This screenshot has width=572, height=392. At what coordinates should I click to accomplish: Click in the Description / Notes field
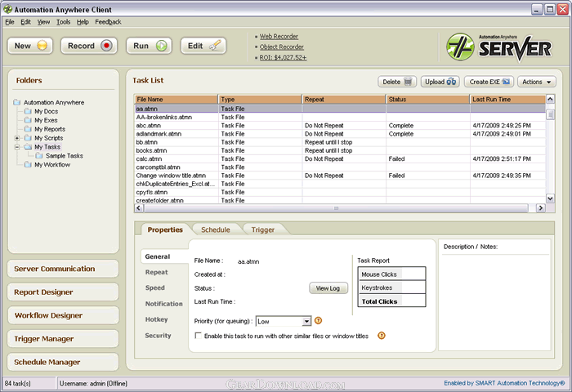[494, 302]
